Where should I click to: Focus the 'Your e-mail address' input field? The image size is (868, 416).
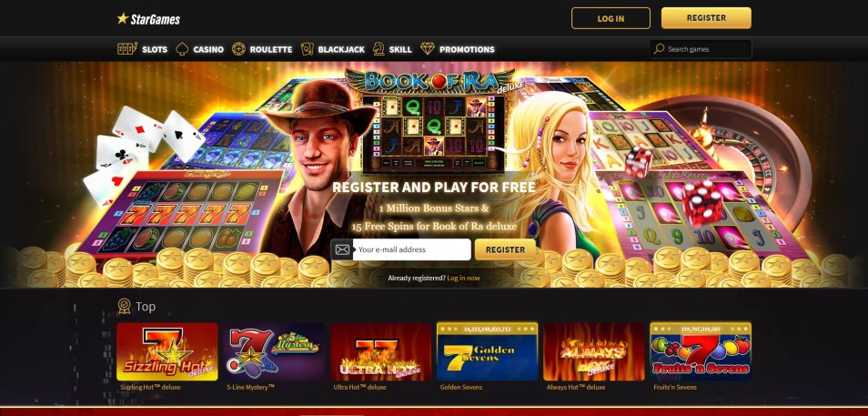click(x=412, y=249)
